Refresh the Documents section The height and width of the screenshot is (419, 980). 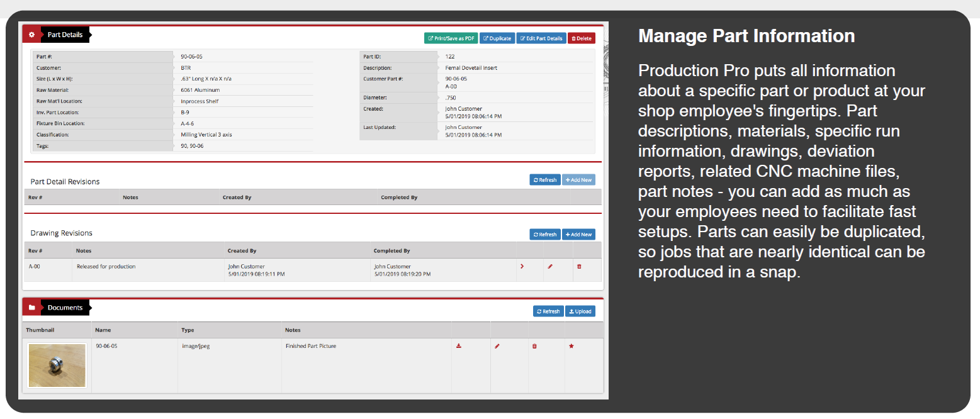pyautogui.click(x=548, y=311)
